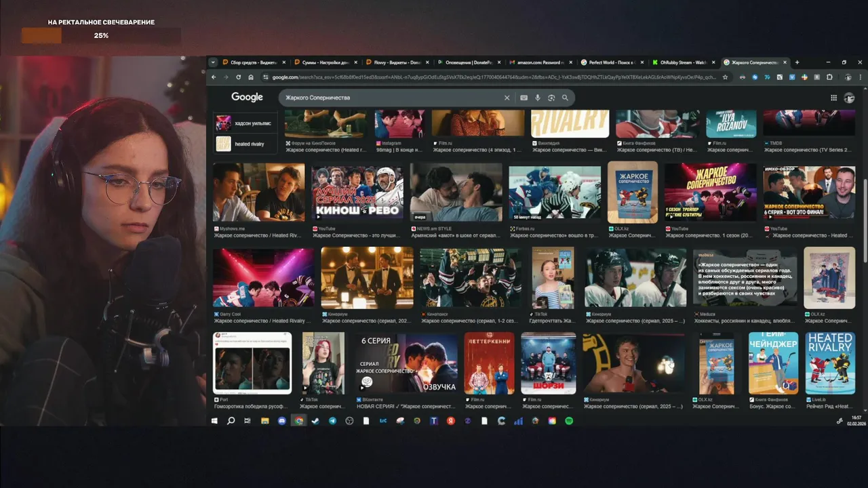Open the Chrome extensions puzzle menu

click(829, 77)
